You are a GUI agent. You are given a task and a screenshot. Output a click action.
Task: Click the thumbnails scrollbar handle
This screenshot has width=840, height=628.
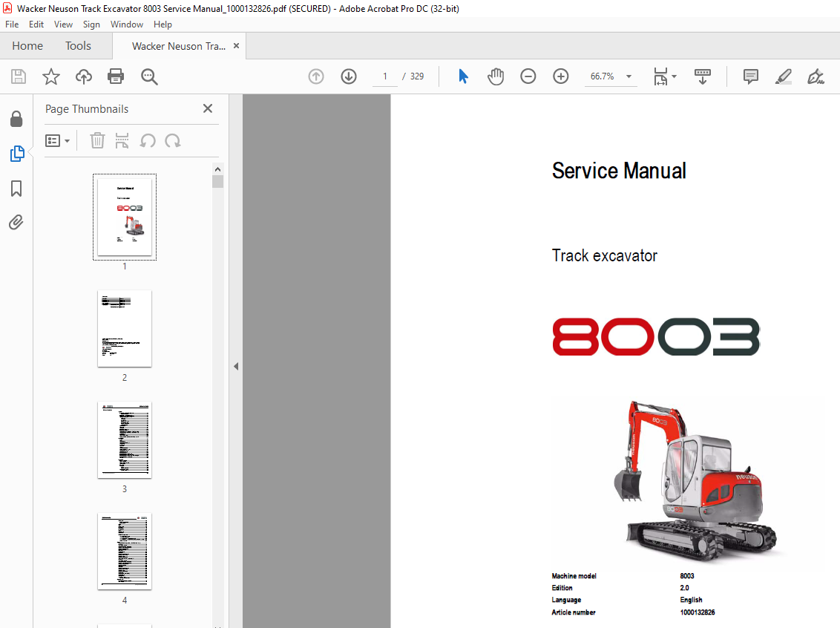tap(217, 182)
